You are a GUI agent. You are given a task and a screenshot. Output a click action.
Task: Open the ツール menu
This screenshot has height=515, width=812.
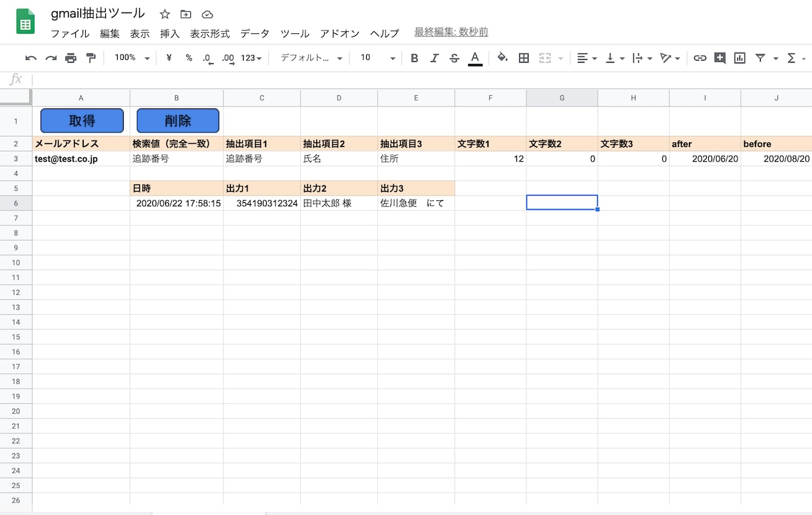click(x=295, y=33)
